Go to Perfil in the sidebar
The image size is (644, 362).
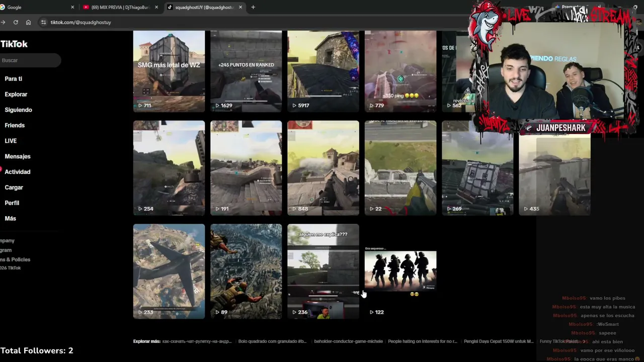click(x=12, y=203)
